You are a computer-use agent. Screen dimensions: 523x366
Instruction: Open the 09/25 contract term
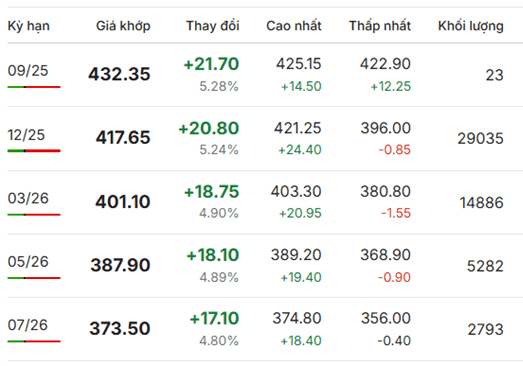tap(28, 71)
